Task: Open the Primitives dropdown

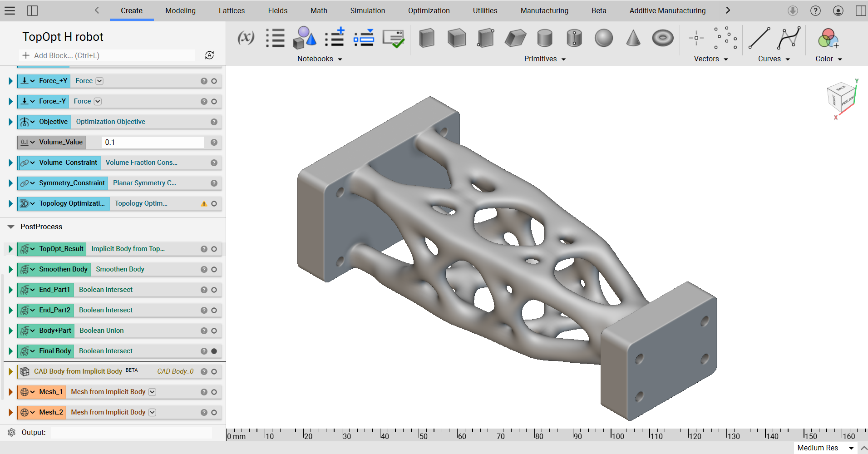Action: (545, 59)
